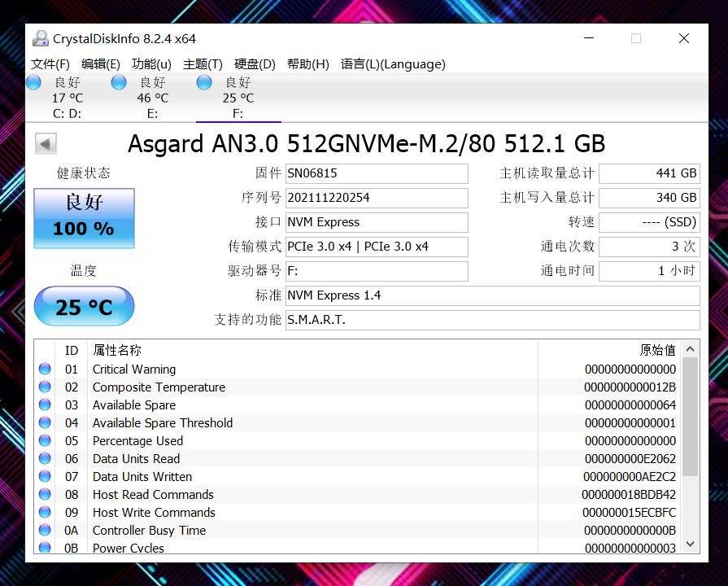Click status orb of Available Spare Threshold row
The width and height of the screenshot is (728, 586).
click(x=45, y=423)
